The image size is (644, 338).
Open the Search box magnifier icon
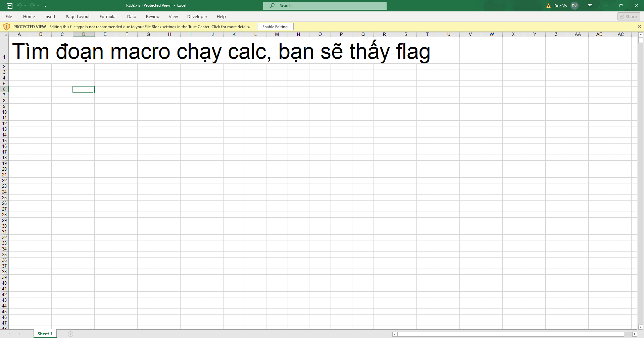coord(273,5)
